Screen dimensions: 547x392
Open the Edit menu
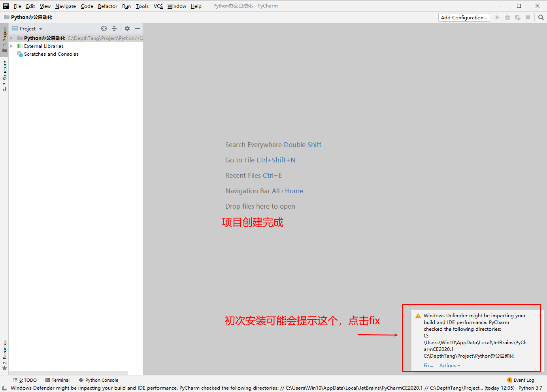pos(30,6)
